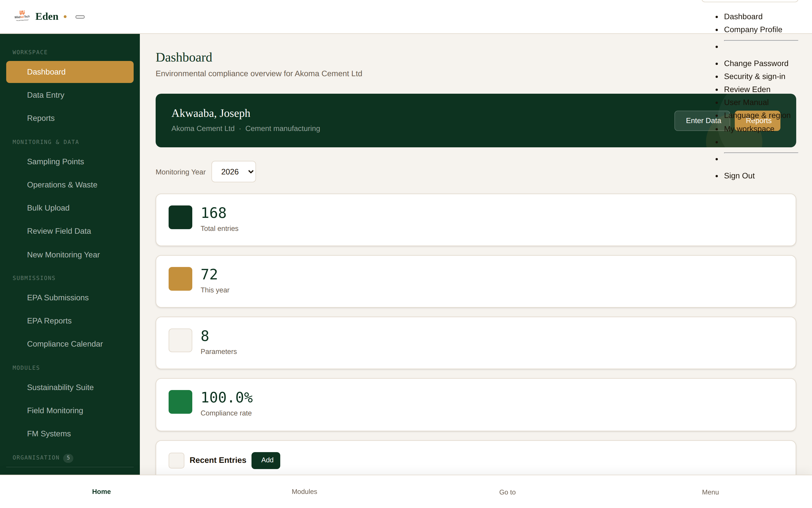This screenshot has height=508, width=812.
Task: Click the green Compliance rate icon
Action: pos(180,402)
